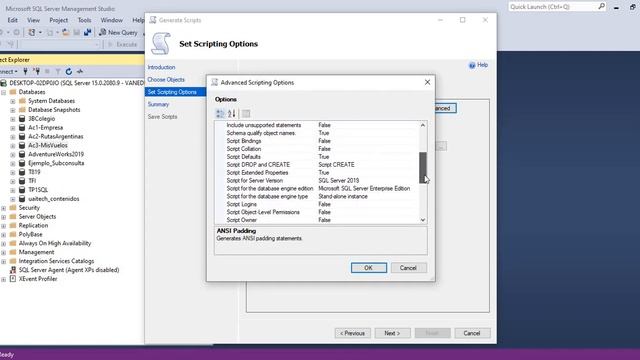Open the Window menu
The width and height of the screenshot is (640, 360).
tap(111, 20)
